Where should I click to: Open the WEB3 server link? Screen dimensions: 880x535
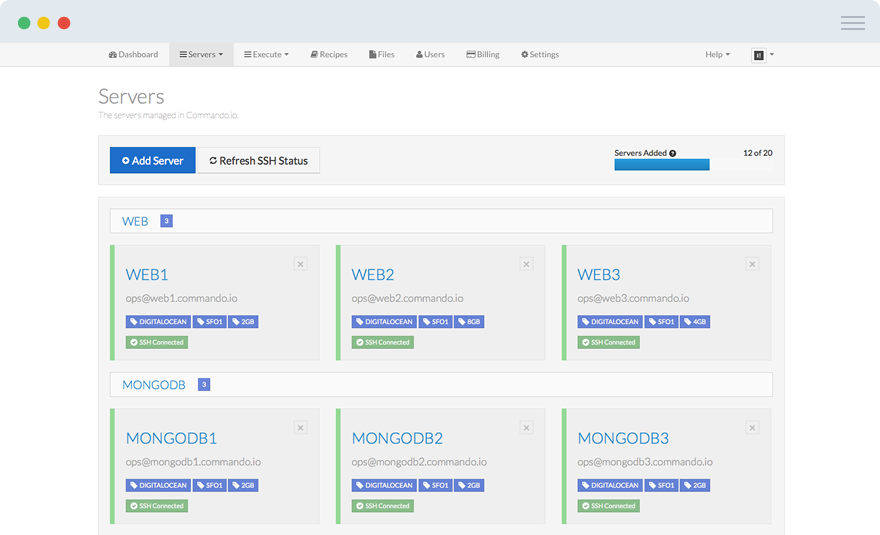[599, 275]
